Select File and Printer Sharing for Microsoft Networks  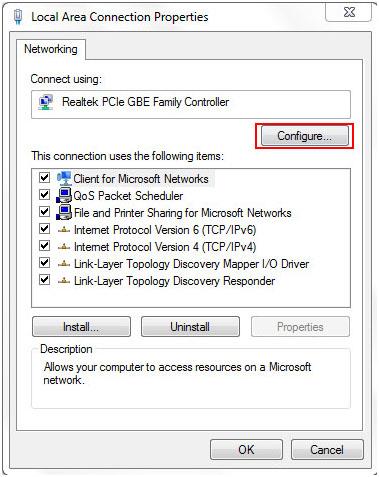183,213
